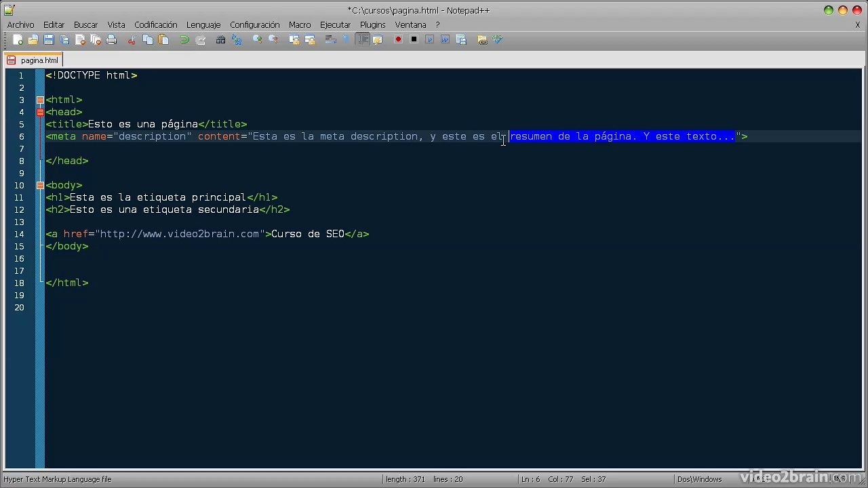This screenshot has width=868, height=488.
Task: Open the Ventana menu
Action: coord(410,25)
